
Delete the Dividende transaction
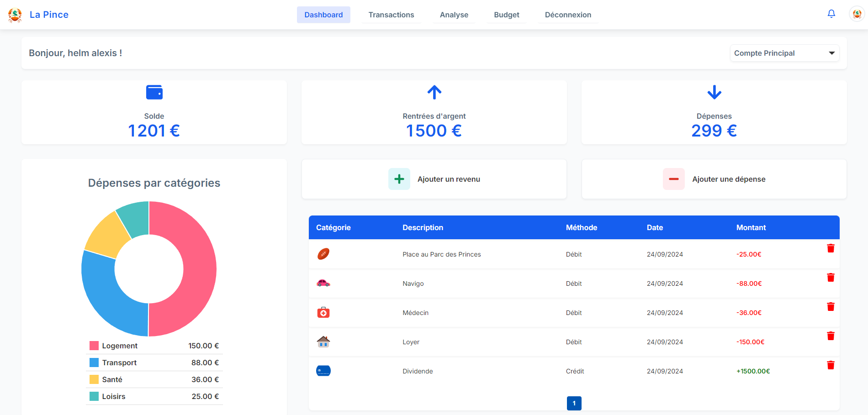(831, 365)
